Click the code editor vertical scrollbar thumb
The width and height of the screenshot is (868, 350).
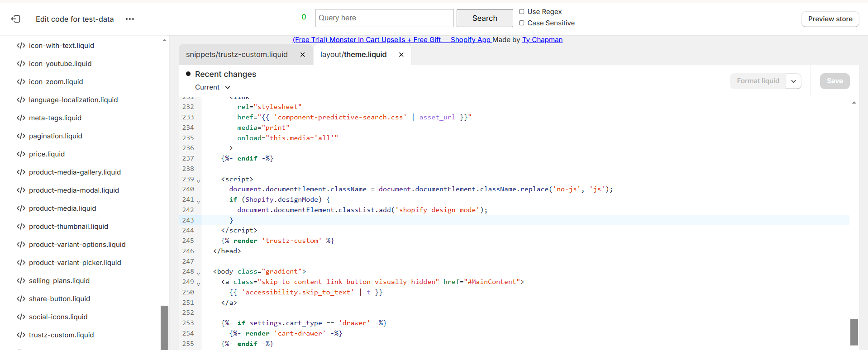coord(854,332)
